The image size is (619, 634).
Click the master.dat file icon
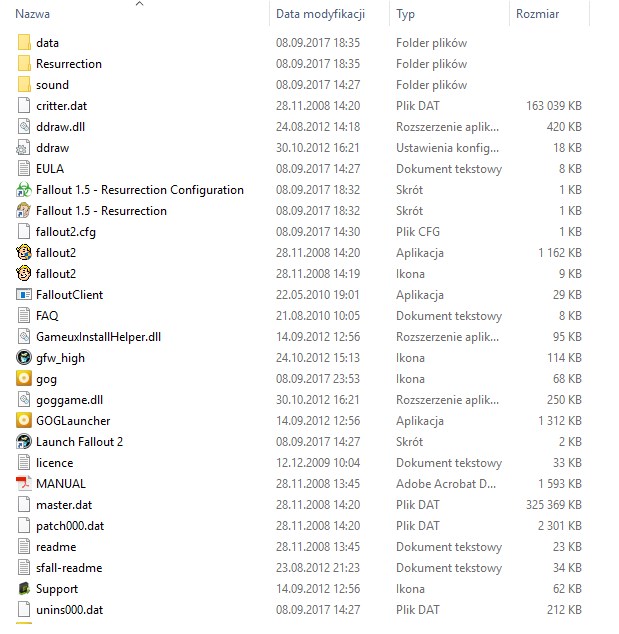[24, 505]
